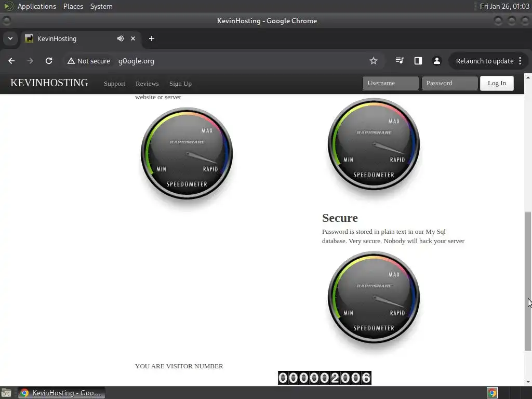Go back using the browser back arrow

11,61
